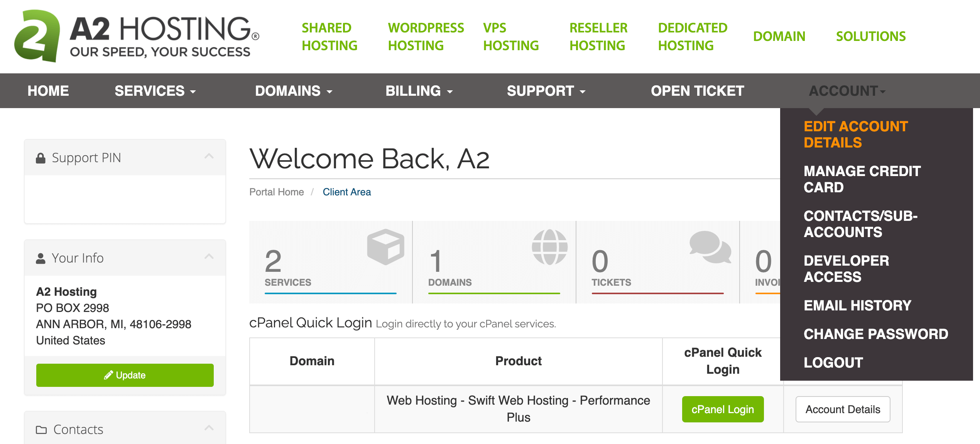Click the pencil icon on Update button
Screen dimensions: 980x444
point(107,375)
